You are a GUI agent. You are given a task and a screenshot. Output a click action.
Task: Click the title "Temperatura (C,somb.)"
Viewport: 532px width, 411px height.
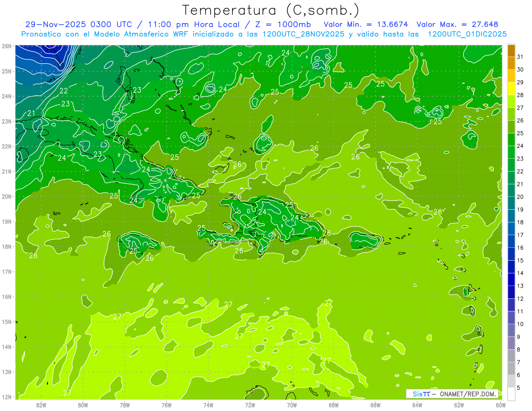click(271, 11)
